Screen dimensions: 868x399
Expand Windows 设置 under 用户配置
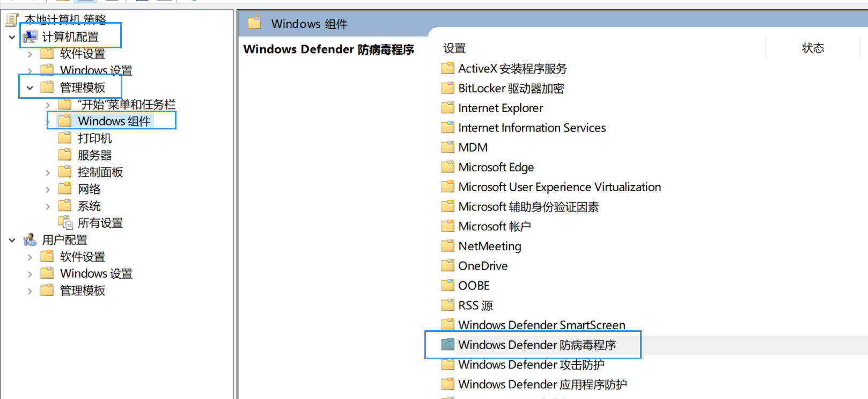30,274
